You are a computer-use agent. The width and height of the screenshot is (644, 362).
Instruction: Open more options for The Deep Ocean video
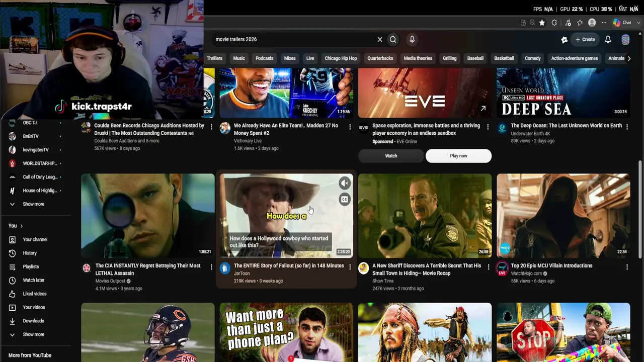point(627,127)
